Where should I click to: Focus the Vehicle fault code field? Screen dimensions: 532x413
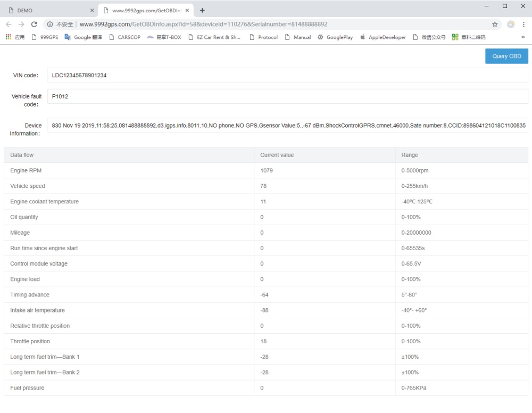click(x=287, y=96)
